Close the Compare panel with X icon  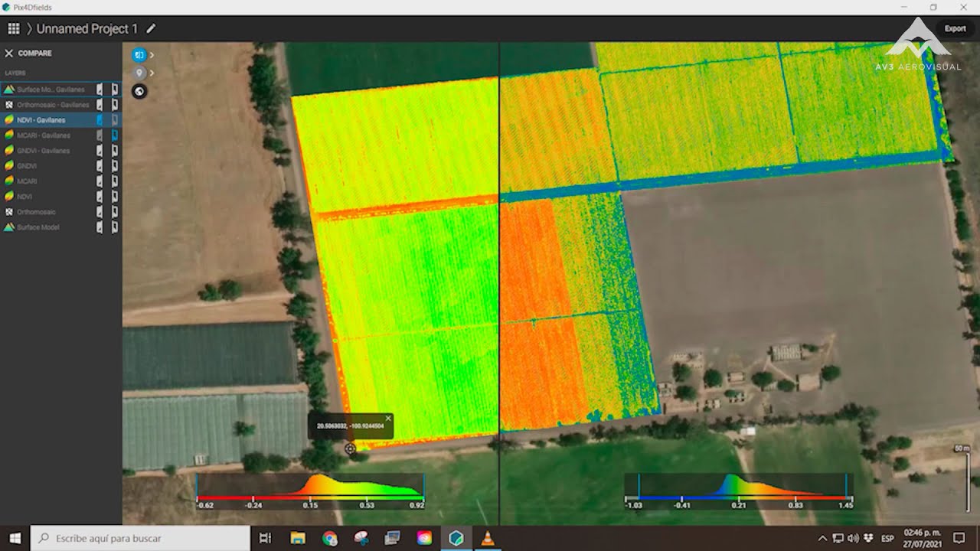(x=9, y=54)
